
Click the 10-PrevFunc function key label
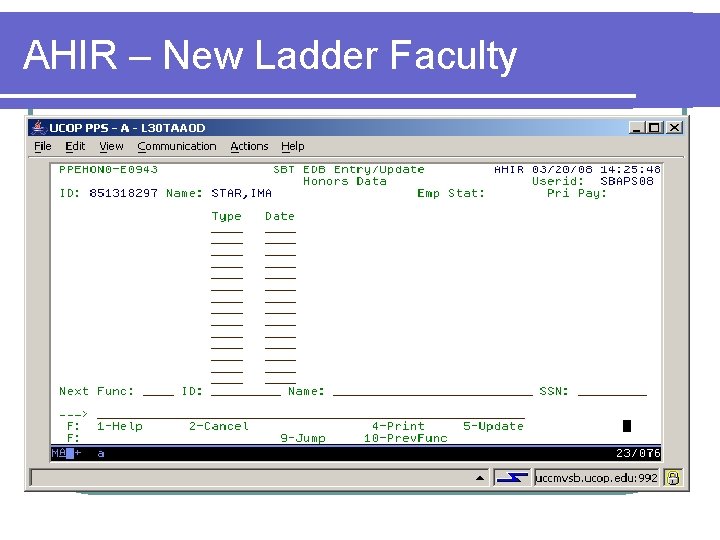405,438
